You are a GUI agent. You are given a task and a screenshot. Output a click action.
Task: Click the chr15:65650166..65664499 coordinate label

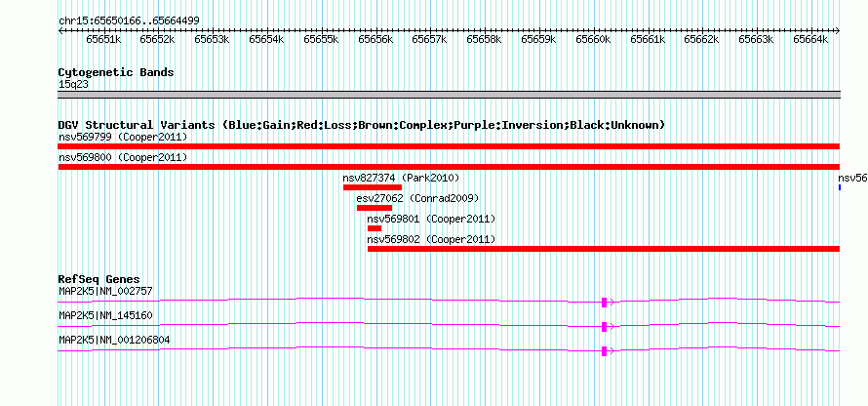coord(129,21)
